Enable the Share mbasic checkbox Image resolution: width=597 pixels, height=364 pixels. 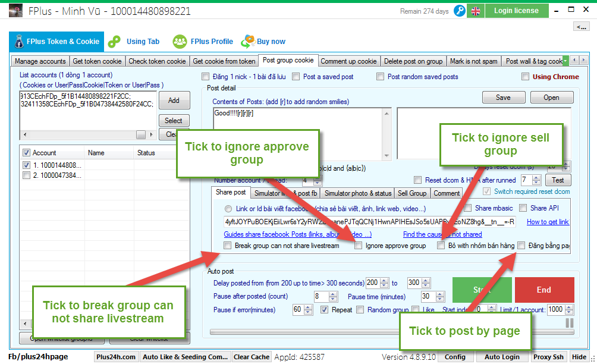468,208
